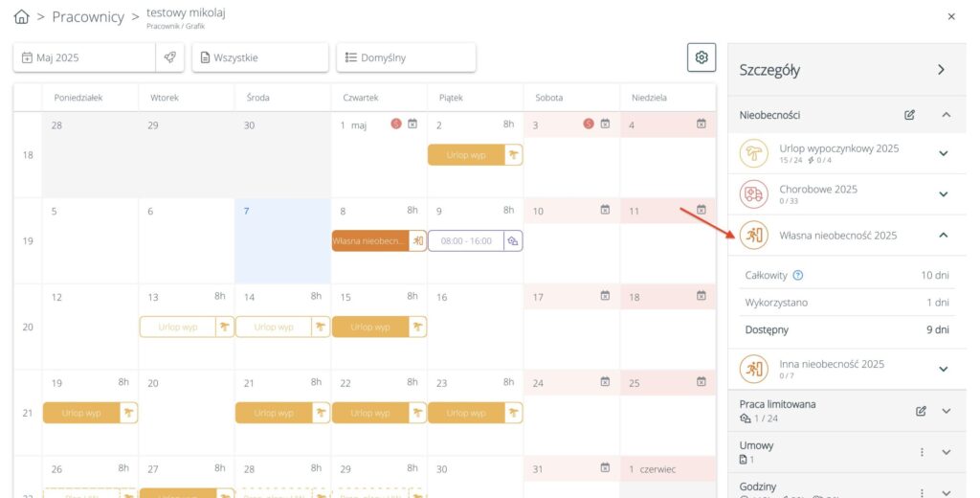The image size is (980, 498).
Task: Show the Całkowity help tooltip icon
Action: tap(798, 276)
